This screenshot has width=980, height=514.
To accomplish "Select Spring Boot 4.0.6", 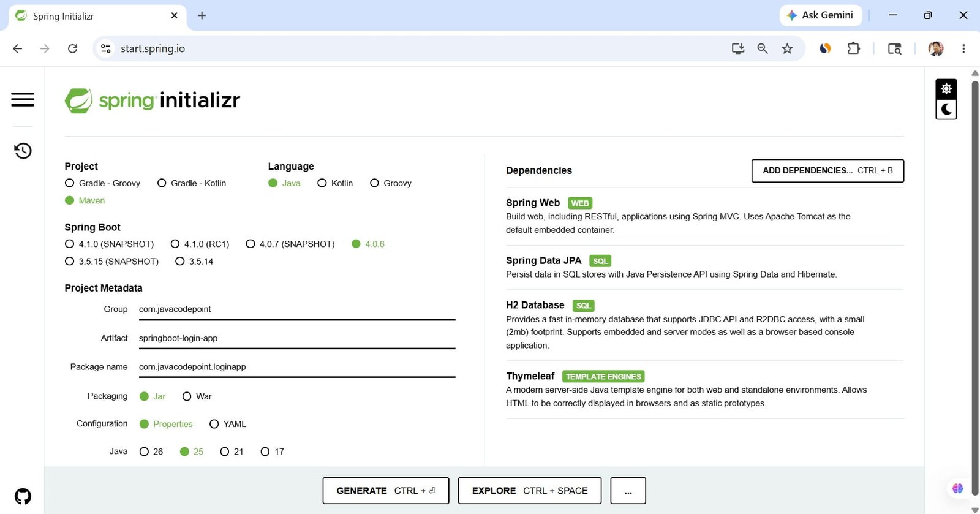I will tap(368, 244).
